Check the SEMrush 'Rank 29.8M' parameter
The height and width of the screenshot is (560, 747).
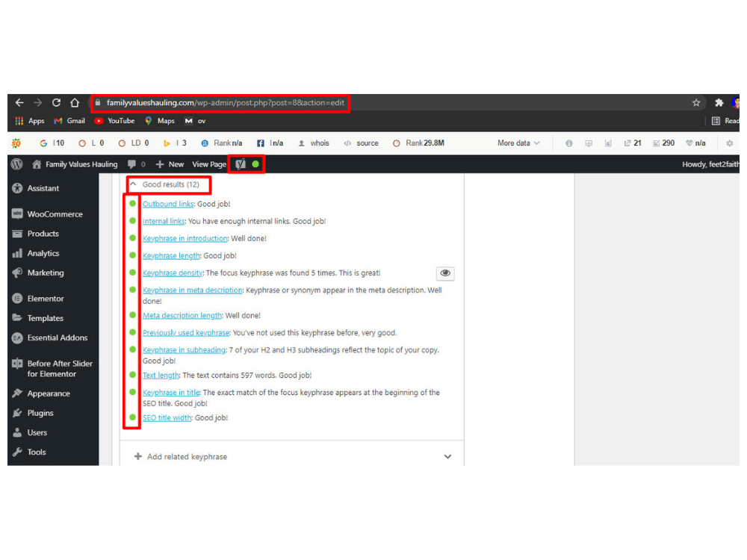419,143
